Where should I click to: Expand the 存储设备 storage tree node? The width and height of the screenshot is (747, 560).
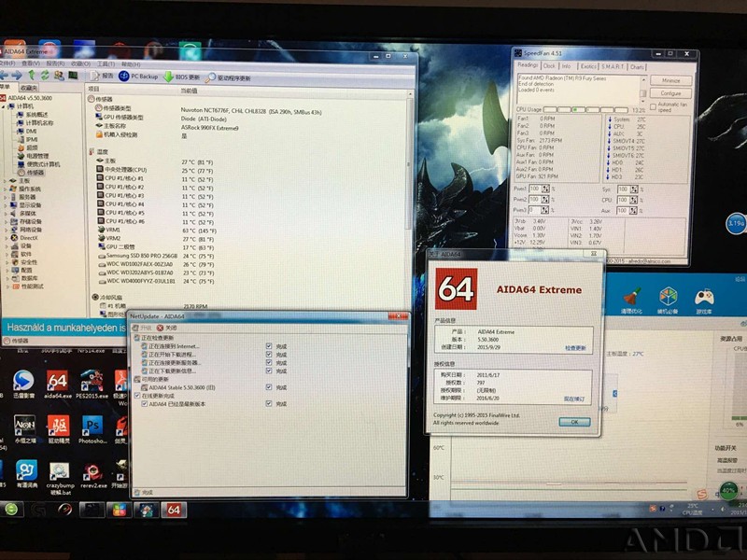pos(5,221)
